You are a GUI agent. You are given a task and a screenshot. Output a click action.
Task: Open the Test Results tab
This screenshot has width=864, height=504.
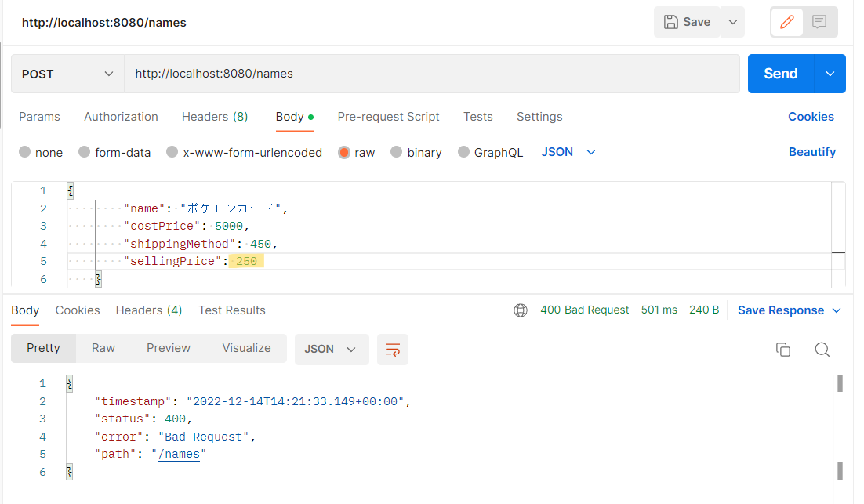click(x=232, y=310)
